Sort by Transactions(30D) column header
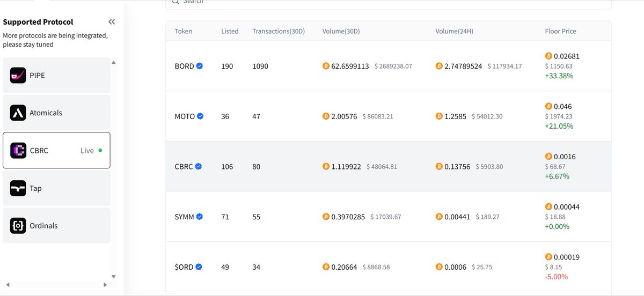644x296 pixels. pos(279,31)
